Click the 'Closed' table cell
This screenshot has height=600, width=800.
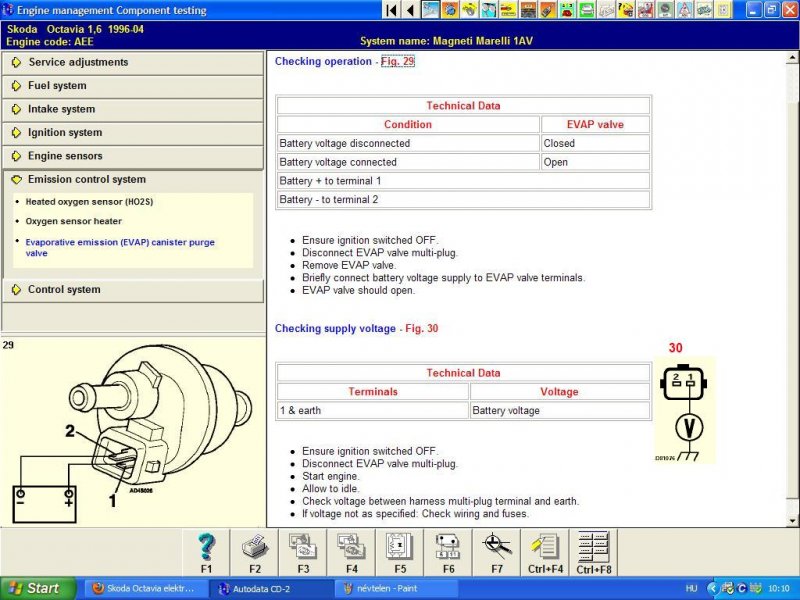(595, 143)
